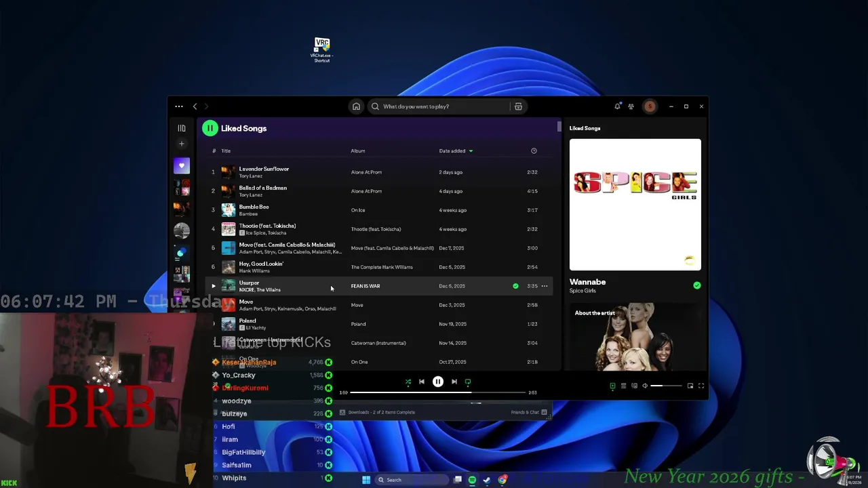Image resolution: width=868 pixels, height=488 pixels.
Task: Sort songs by Title column
Action: click(226, 151)
